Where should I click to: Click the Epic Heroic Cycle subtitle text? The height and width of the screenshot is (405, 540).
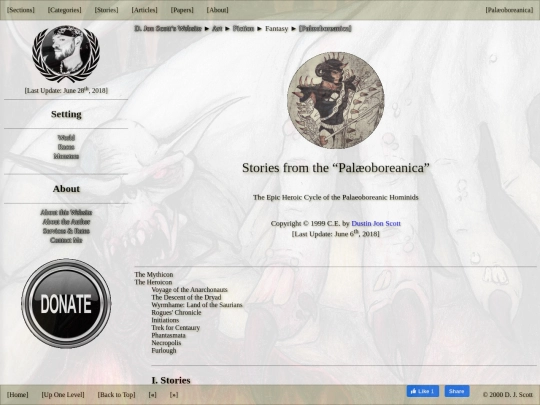tap(336, 197)
